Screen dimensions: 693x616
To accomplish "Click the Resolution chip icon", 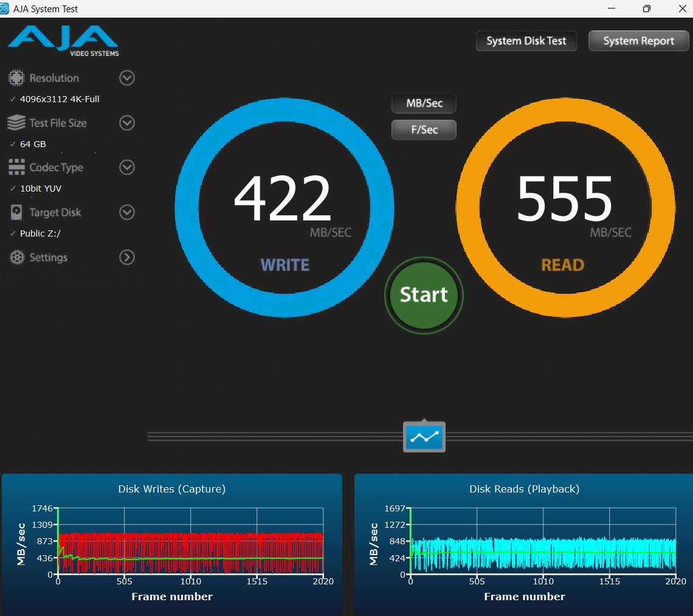I will 16,78.
